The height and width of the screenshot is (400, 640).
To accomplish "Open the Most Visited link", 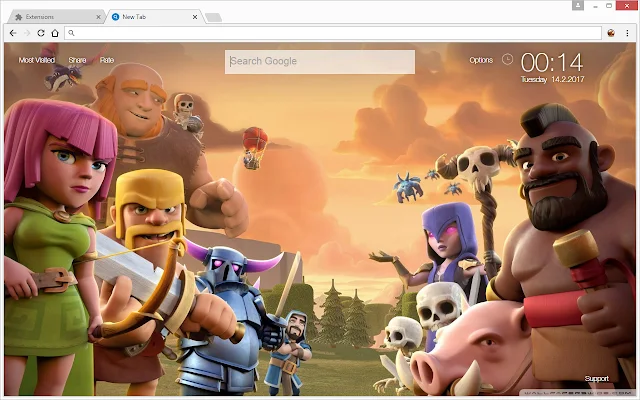I will point(37,60).
